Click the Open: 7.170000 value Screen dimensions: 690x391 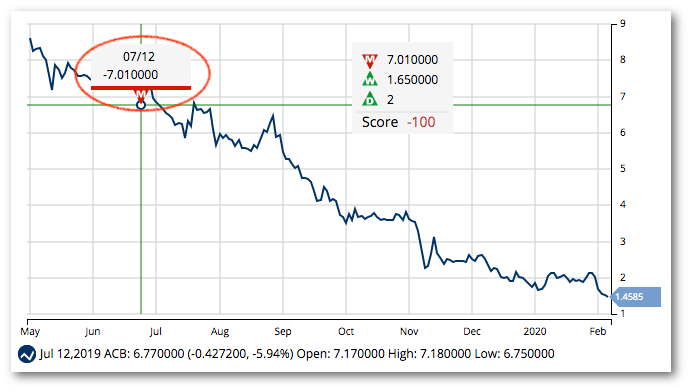pyautogui.click(x=341, y=354)
